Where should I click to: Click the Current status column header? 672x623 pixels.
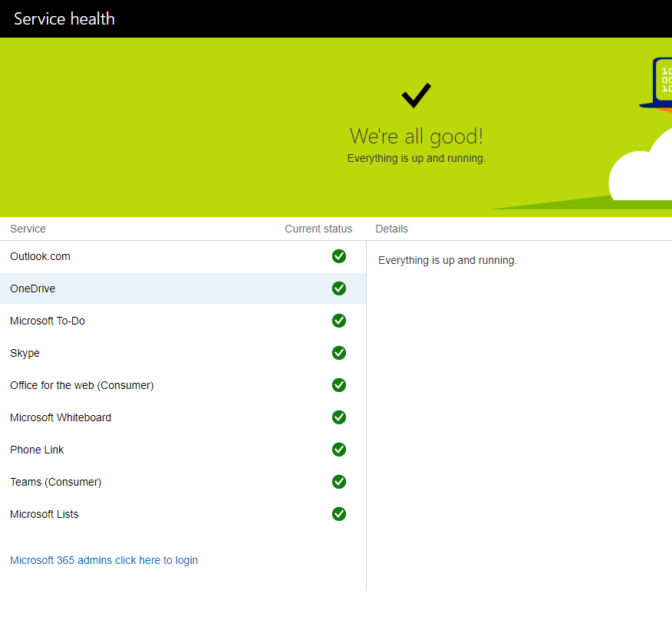[318, 229]
